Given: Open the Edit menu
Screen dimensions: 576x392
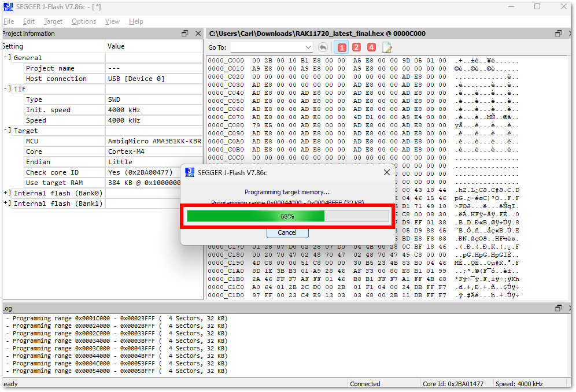Looking at the screenshot, I should (x=29, y=21).
